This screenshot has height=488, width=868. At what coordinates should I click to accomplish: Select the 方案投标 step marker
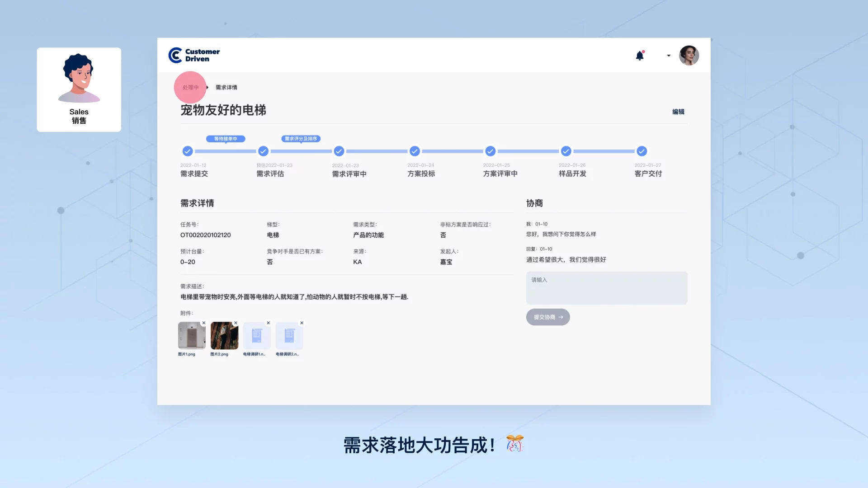tap(415, 151)
